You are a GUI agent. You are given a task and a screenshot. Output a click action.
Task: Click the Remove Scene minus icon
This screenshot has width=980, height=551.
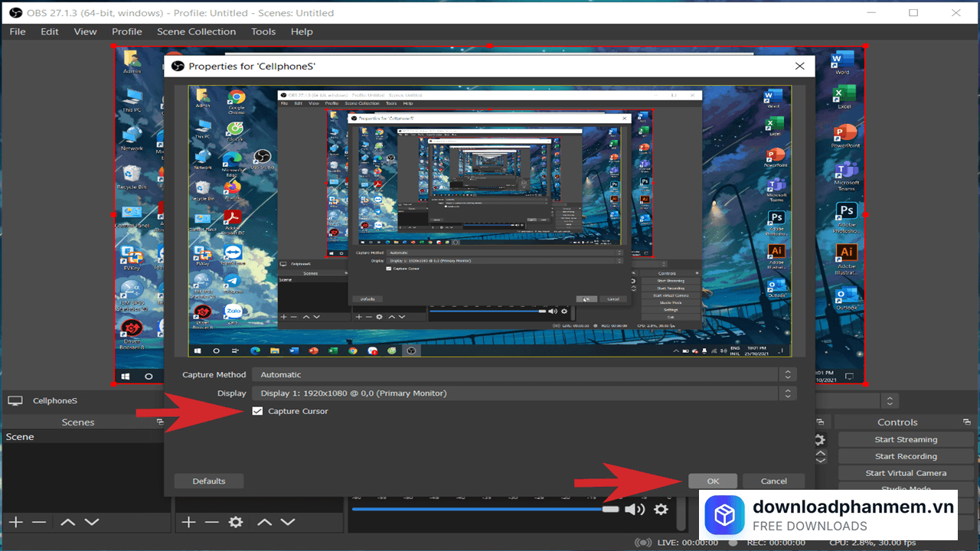pos(38,522)
